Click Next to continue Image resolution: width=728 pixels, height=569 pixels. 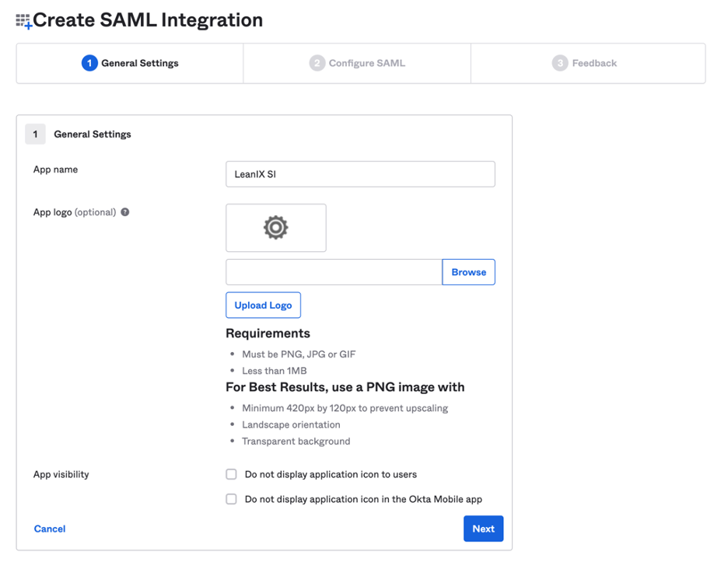[483, 529]
